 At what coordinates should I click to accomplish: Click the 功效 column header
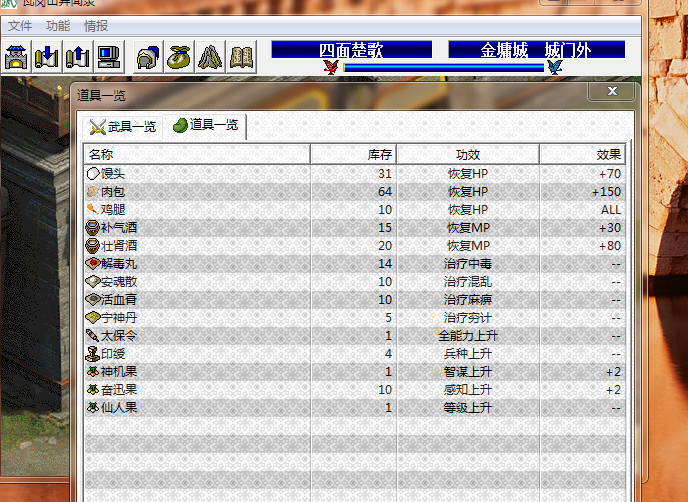468,155
